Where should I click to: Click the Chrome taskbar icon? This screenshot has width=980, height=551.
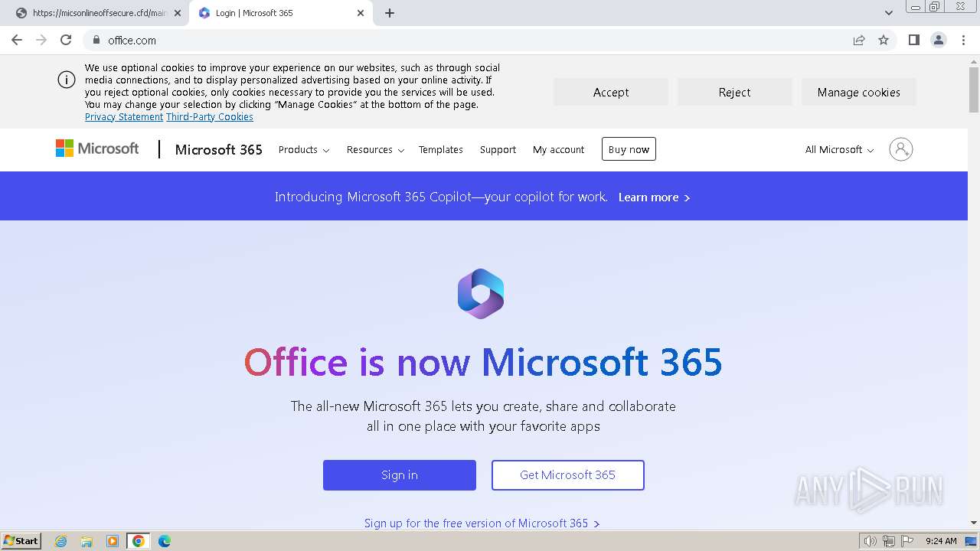click(x=139, y=541)
